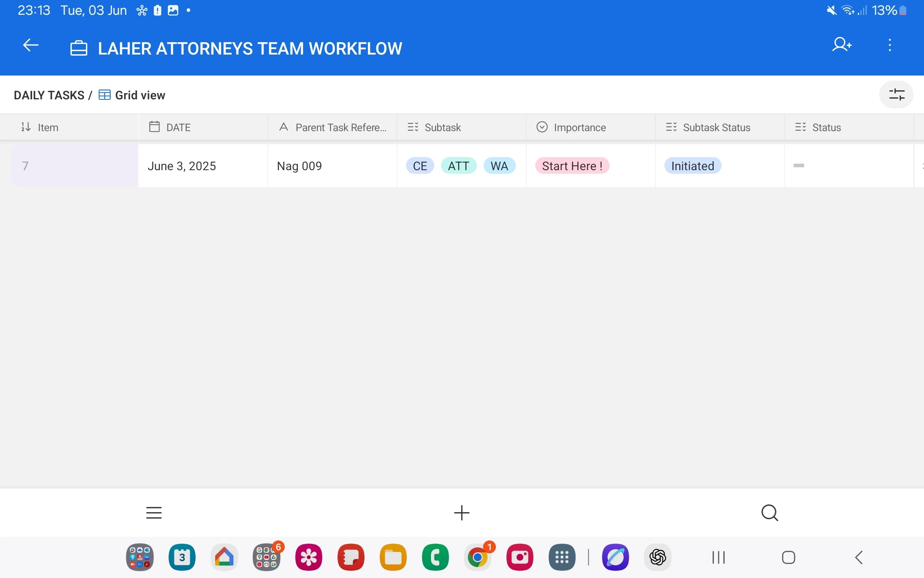Select the DATE column header
This screenshot has height=578, width=924.
coord(203,127)
